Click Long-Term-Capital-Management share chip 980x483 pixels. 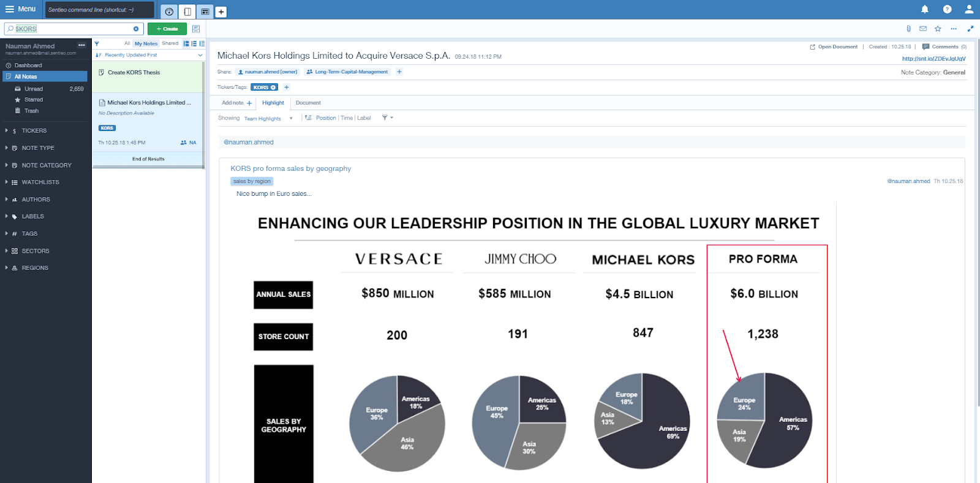[347, 72]
